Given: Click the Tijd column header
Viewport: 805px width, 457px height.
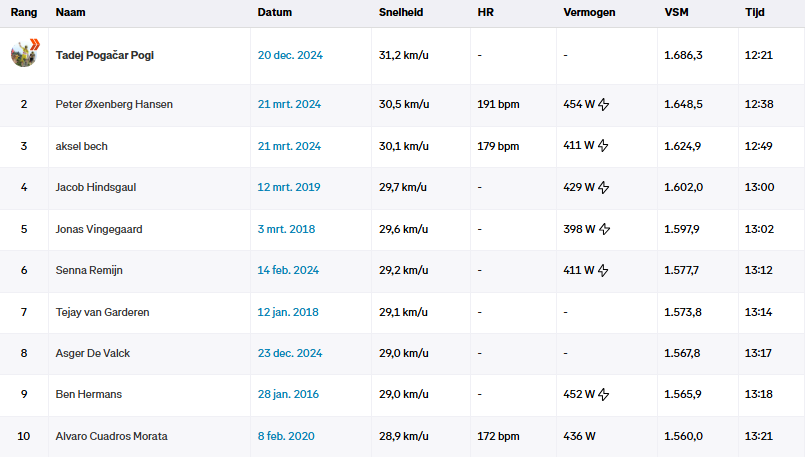Looking at the screenshot, I should [755, 12].
